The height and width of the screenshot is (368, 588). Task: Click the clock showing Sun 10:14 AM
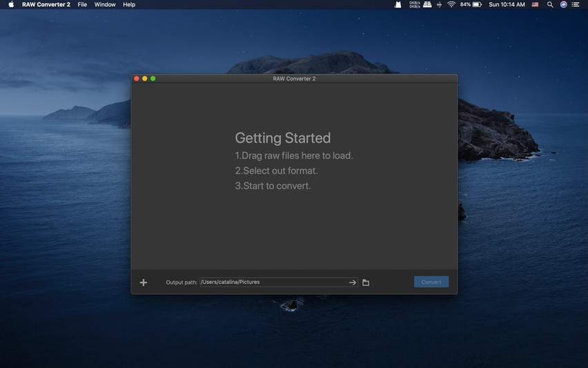click(507, 5)
